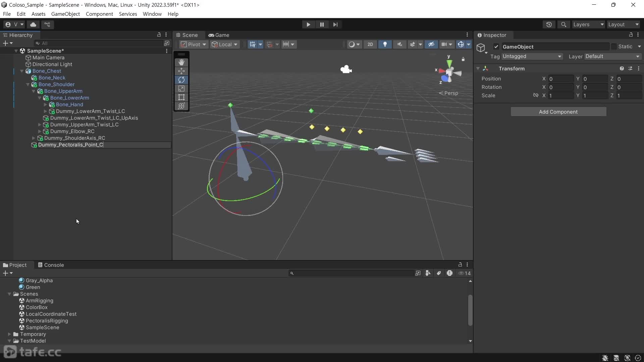644x362 pixels.
Task: Open the Component menu
Action: coord(99,14)
